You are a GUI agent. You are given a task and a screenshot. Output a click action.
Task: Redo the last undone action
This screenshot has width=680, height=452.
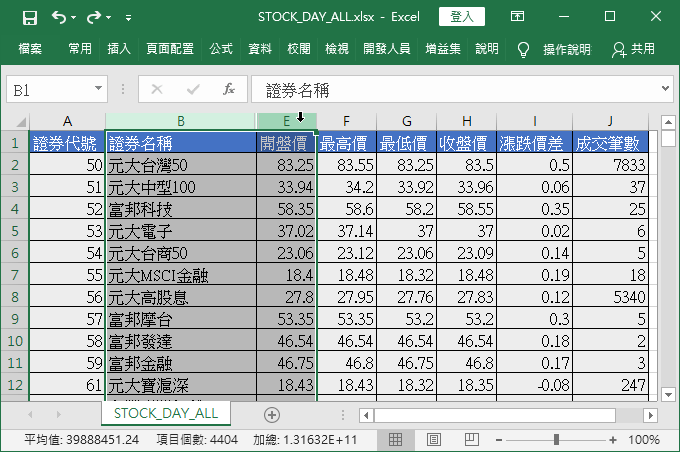[x=94, y=17]
